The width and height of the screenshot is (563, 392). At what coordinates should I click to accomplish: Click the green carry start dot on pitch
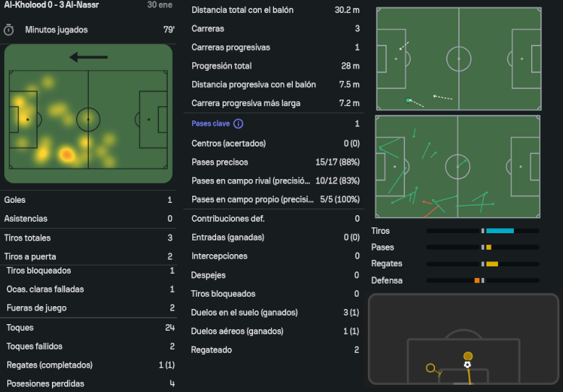[x=408, y=100]
